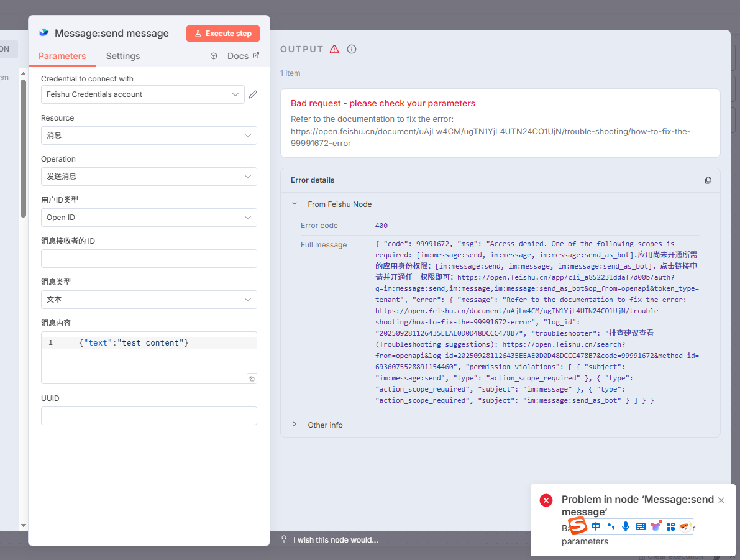740x560 pixels.
Task: Open the Credential to connect with dropdown
Action: 143,94
